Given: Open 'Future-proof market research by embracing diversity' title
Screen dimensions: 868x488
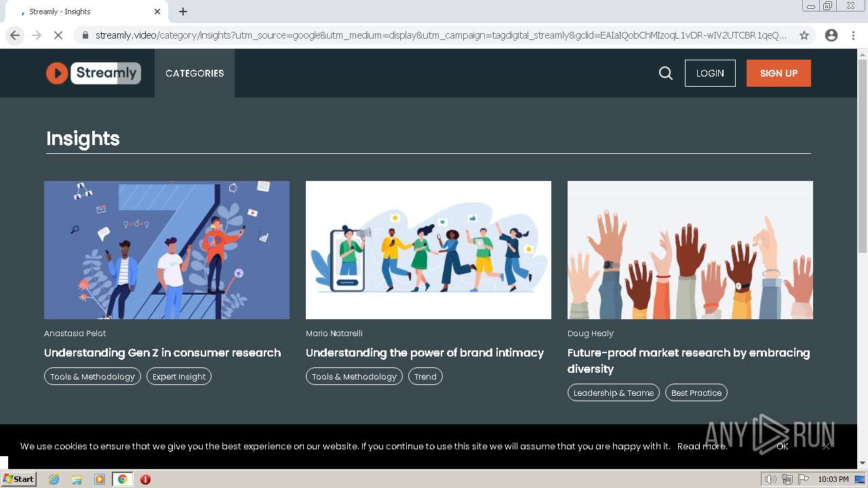Looking at the screenshot, I should point(689,361).
